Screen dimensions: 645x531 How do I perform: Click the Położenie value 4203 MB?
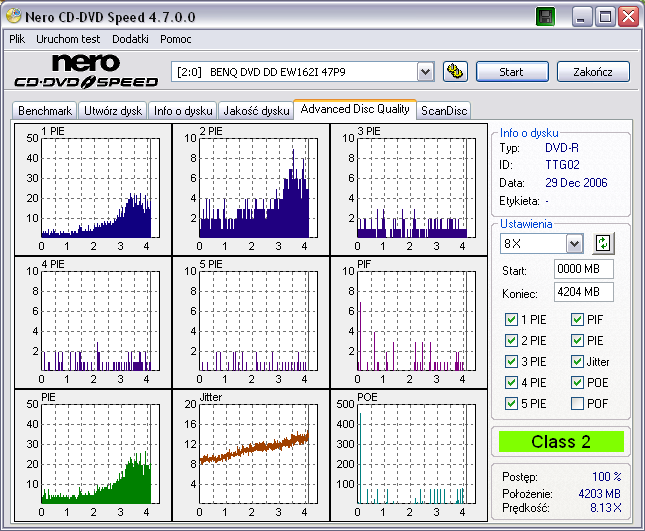599,494
